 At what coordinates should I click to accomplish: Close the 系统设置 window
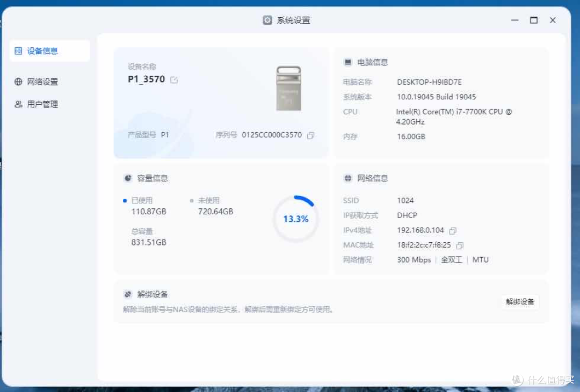(x=553, y=20)
